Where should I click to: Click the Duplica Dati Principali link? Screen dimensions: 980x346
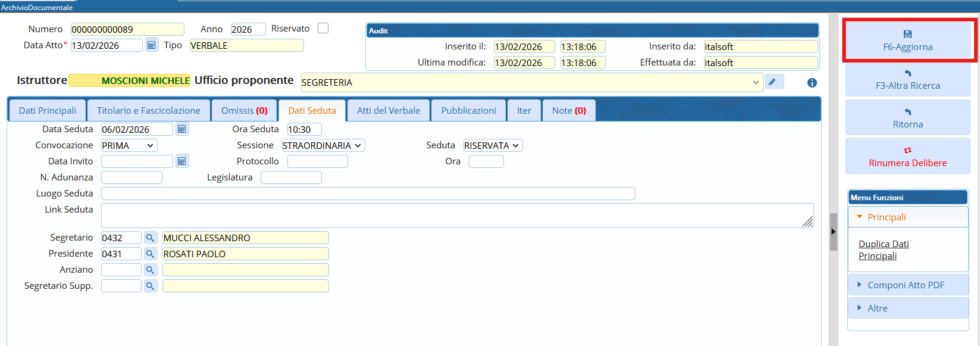coord(884,250)
